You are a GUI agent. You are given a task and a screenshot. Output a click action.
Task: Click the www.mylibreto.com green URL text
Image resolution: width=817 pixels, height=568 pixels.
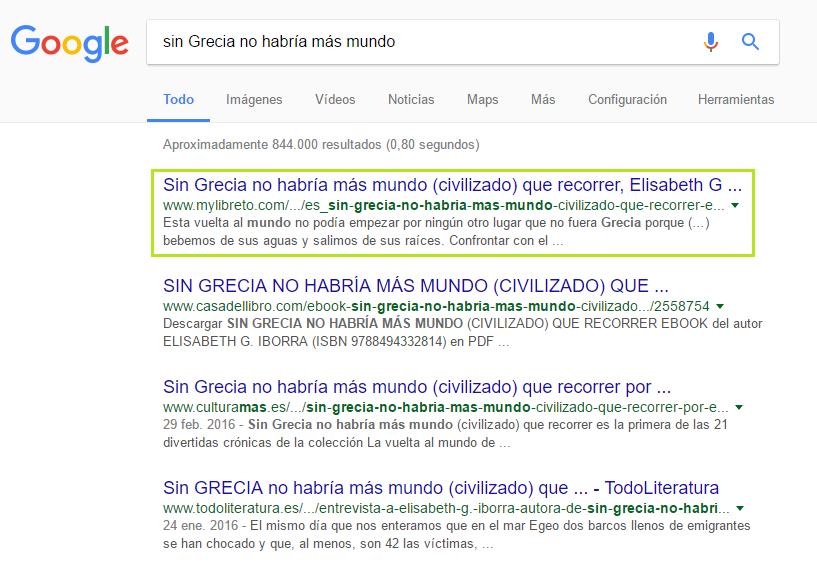pyautogui.click(x=443, y=205)
